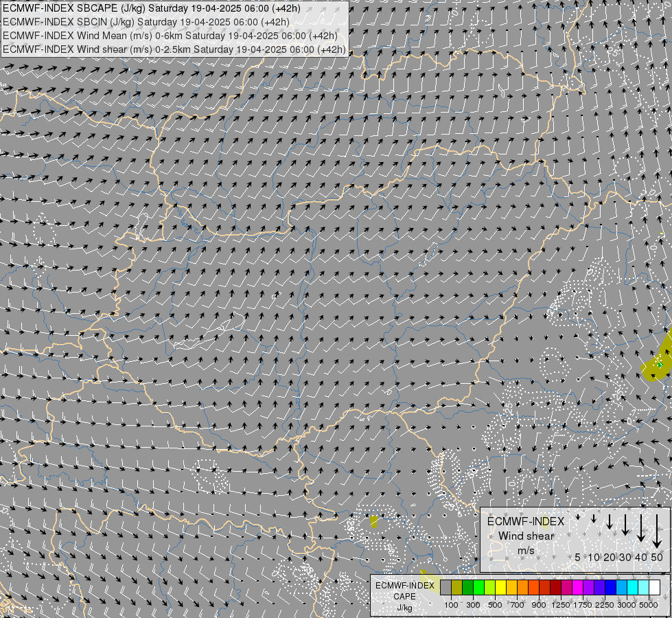This screenshot has height=618, width=672.
Task: Select the olive CAPE swatch right of 100
Action: pyautogui.click(x=457, y=588)
